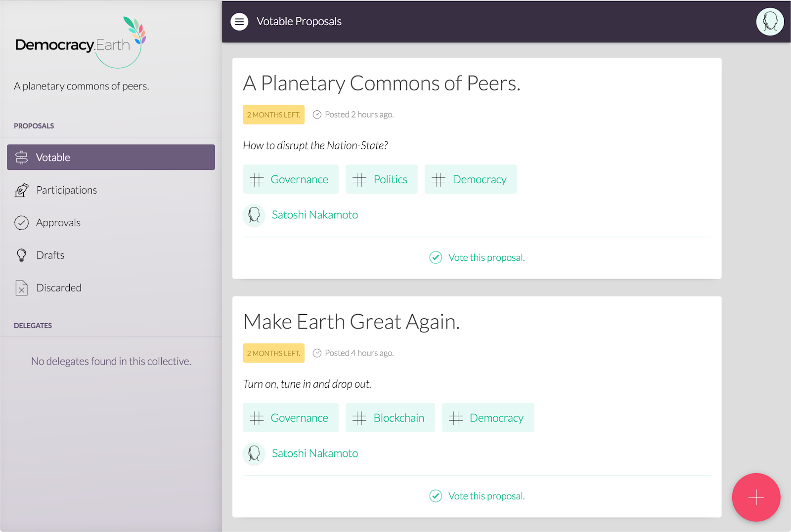Click 'How to disrupt the Nation-State?' text
This screenshot has width=791, height=532.
[315, 146]
